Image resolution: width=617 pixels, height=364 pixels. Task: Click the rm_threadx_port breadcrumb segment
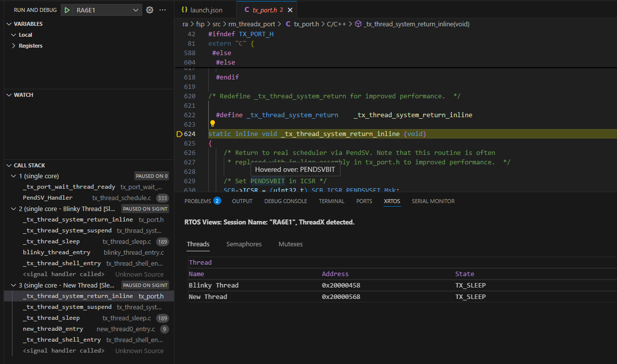[x=252, y=24]
